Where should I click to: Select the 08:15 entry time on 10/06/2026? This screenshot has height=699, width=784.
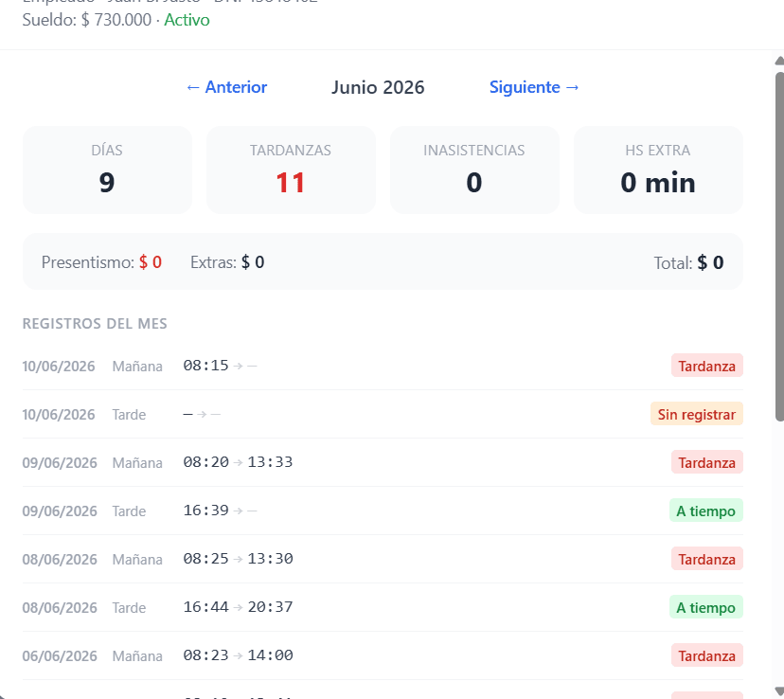(205, 366)
